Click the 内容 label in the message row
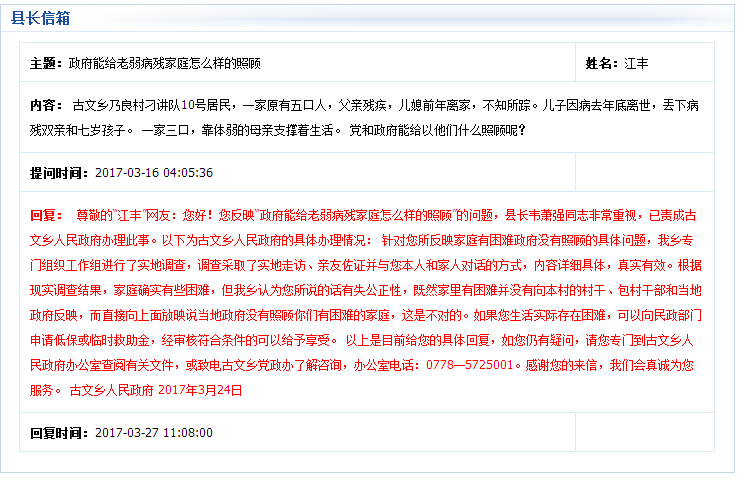The height and width of the screenshot is (478, 743). (x=46, y=104)
